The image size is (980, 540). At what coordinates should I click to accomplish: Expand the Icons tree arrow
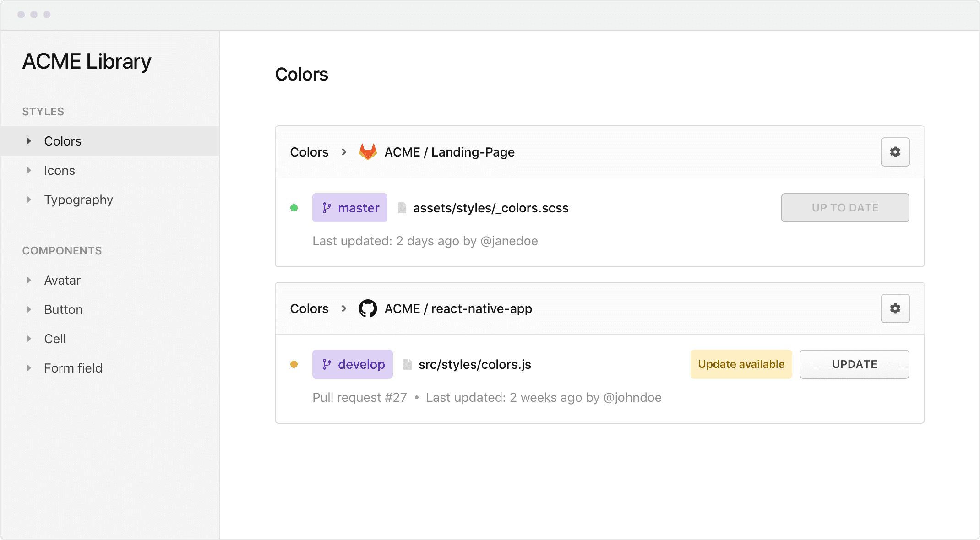coord(29,170)
